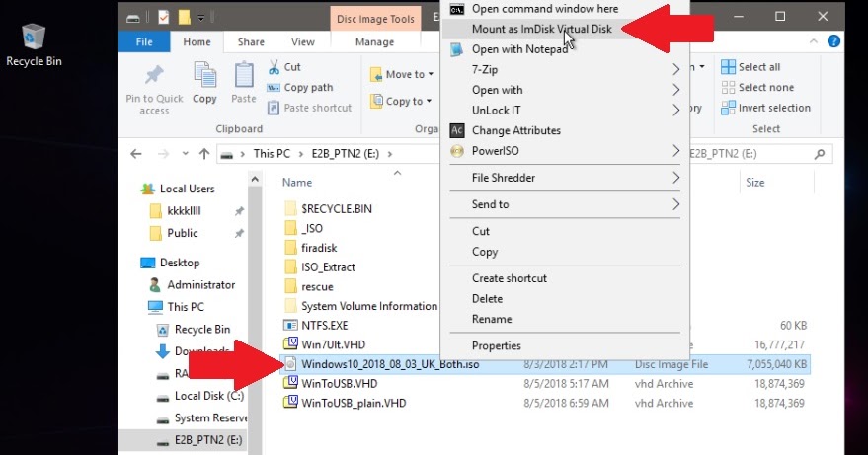The image size is (868, 455).
Task: Open the Manage tab
Action: 375,42
